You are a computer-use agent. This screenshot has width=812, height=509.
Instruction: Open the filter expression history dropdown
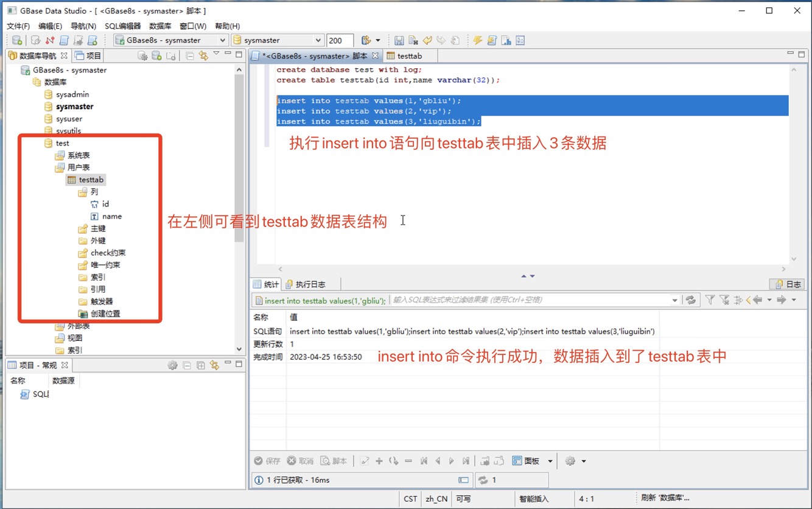675,300
